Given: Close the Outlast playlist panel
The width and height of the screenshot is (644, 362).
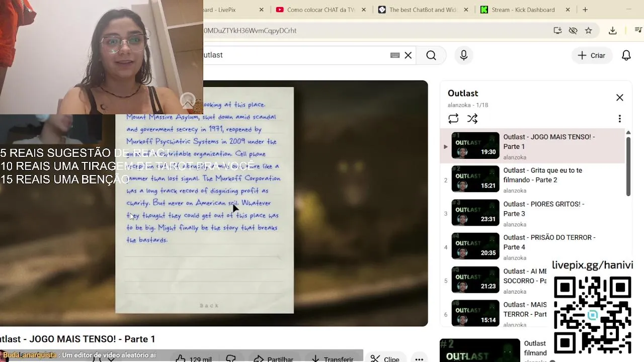Looking at the screenshot, I should [x=620, y=98].
